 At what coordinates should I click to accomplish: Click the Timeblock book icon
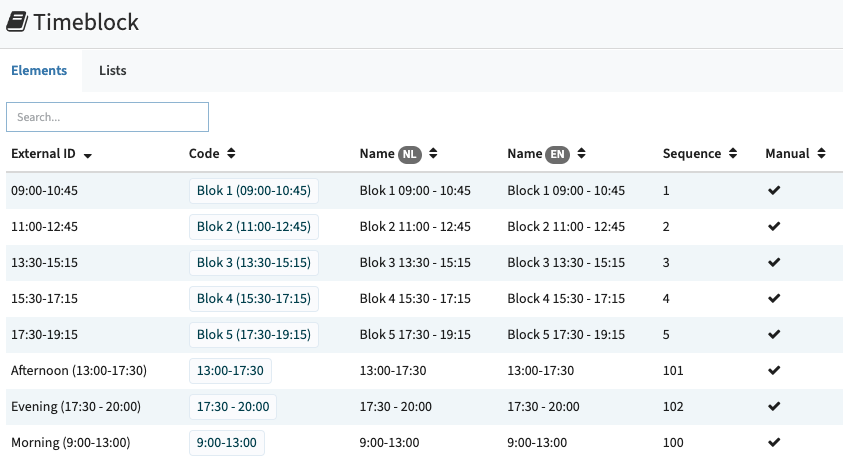17,22
